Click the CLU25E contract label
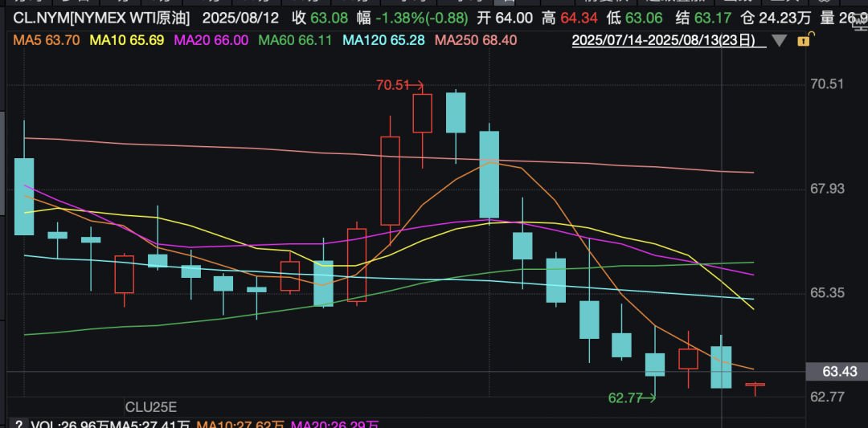This screenshot has height=428, width=868. pos(150,406)
